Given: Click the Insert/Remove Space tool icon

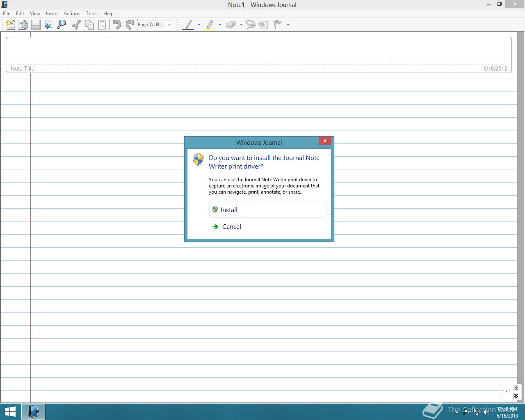Looking at the screenshot, I should 264,25.
